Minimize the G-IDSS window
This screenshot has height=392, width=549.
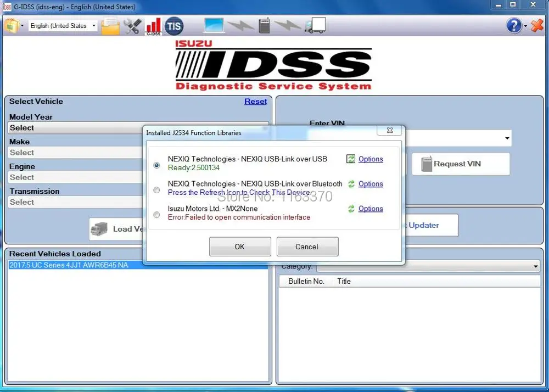pyautogui.click(x=498, y=5)
